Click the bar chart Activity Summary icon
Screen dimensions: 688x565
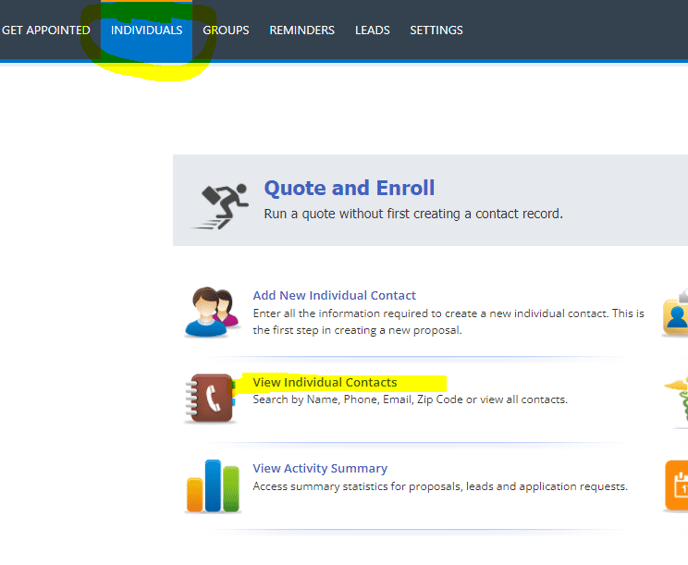coord(213,486)
